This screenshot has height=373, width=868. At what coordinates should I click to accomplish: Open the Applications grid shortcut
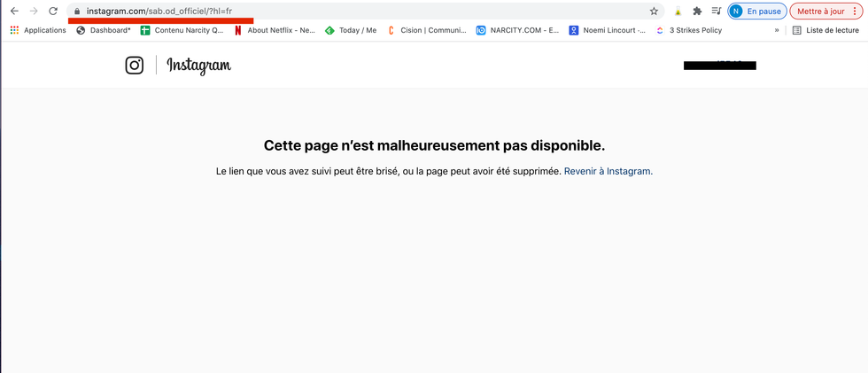click(38, 30)
